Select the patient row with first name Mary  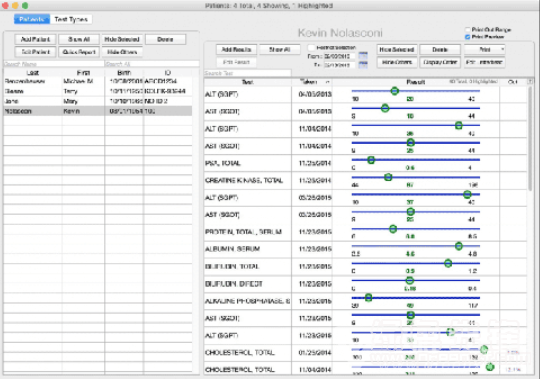[98, 101]
